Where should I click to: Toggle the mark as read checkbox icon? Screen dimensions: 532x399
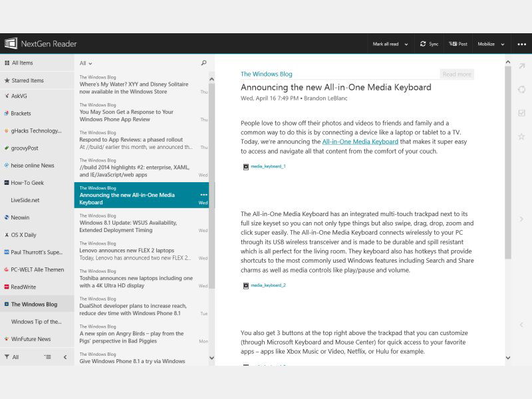521,113
